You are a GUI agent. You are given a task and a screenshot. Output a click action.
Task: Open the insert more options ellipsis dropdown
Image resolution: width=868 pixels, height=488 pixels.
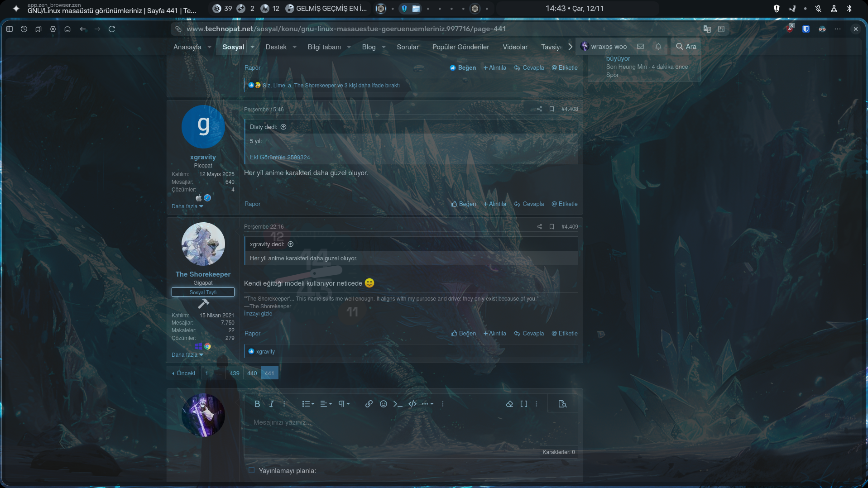(x=427, y=404)
